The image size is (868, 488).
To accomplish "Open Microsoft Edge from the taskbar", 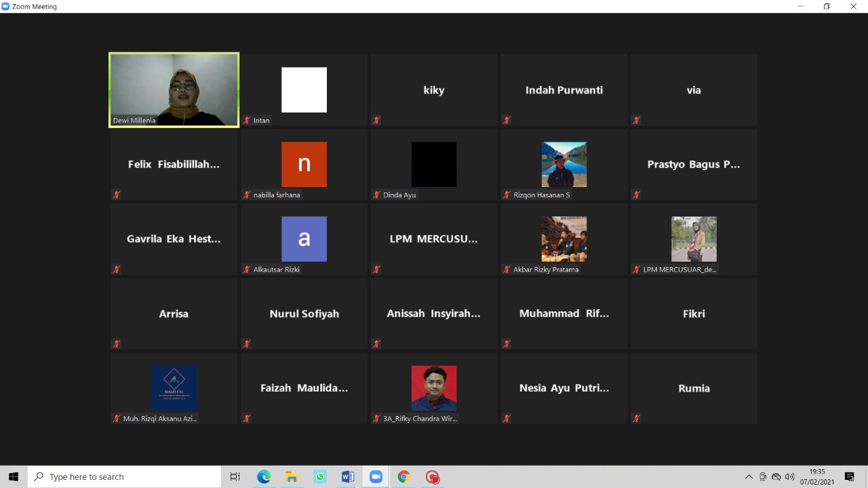I will 264,477.
